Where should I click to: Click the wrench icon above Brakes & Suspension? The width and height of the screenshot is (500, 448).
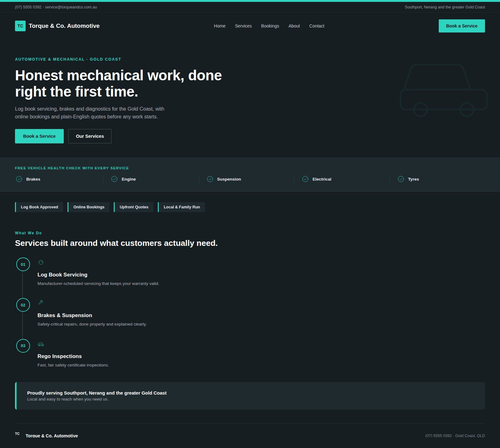point(41,302)
